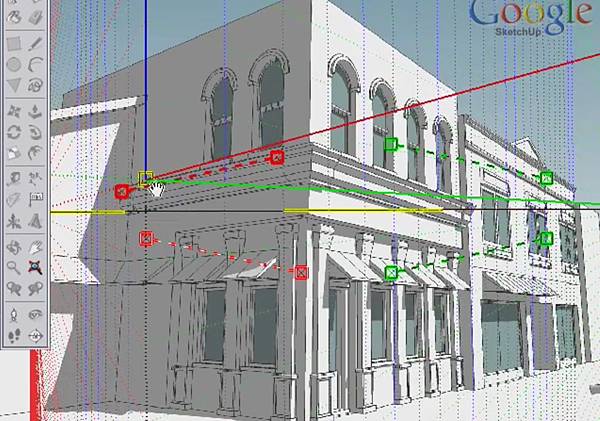The width and height of the screenshot is (600, 421).
Task: Go to the Previous view
Action: (14, 289)
